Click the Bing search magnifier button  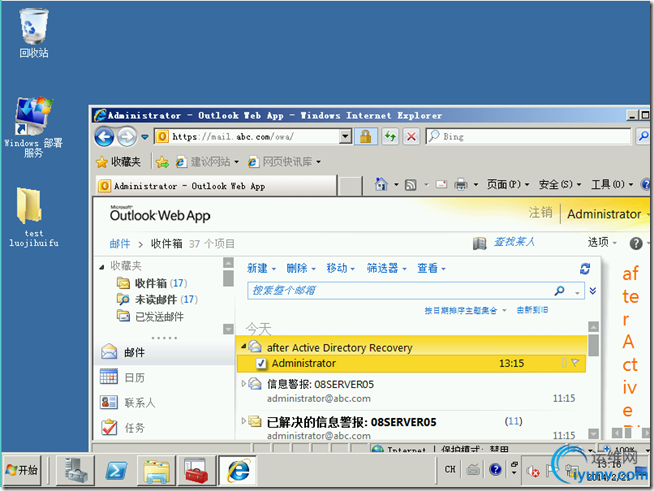(644, 136)
